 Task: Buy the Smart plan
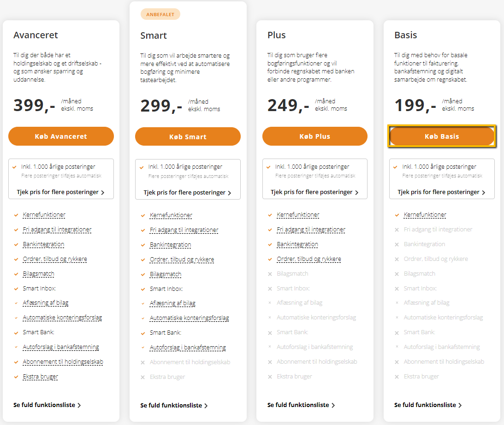(188, 136)
